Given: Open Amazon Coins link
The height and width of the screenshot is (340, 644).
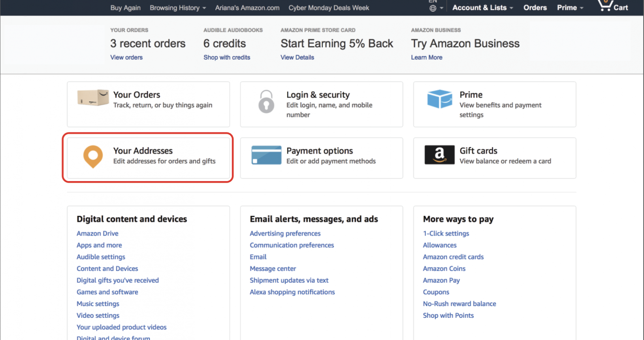Looking at the screenshot, I should click(x=444, y=269).
